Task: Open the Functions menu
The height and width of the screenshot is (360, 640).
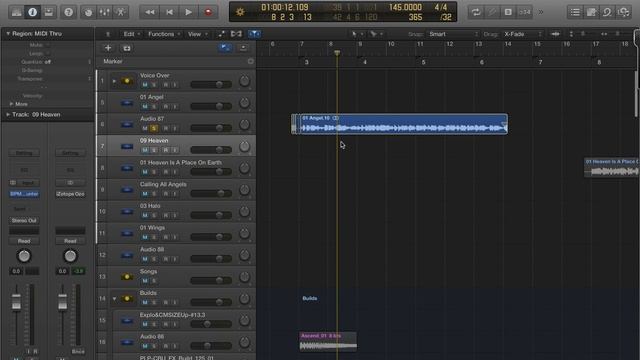Action: (163, 34)
